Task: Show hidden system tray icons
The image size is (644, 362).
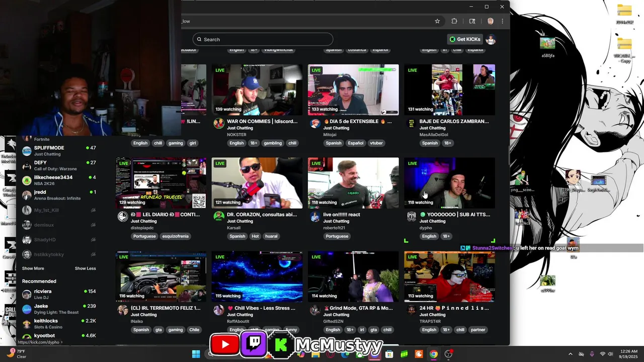Action: click(x=570, y=354)
